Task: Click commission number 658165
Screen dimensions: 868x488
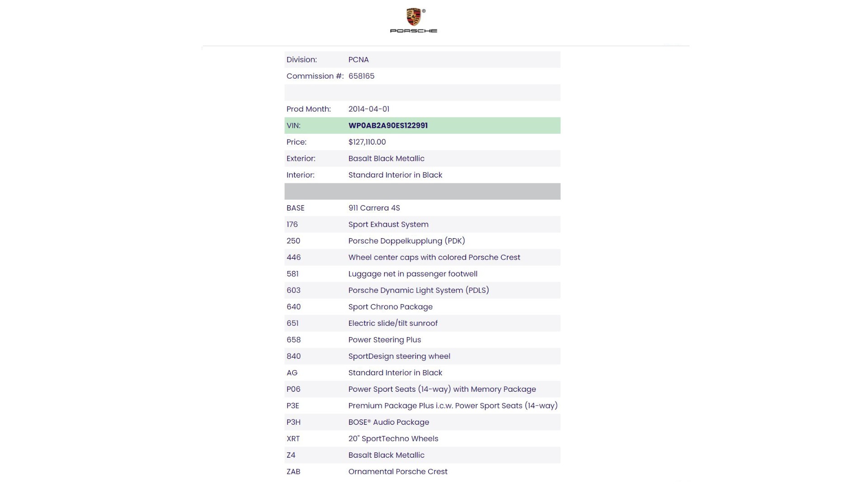Action: (x=361, y=76)
